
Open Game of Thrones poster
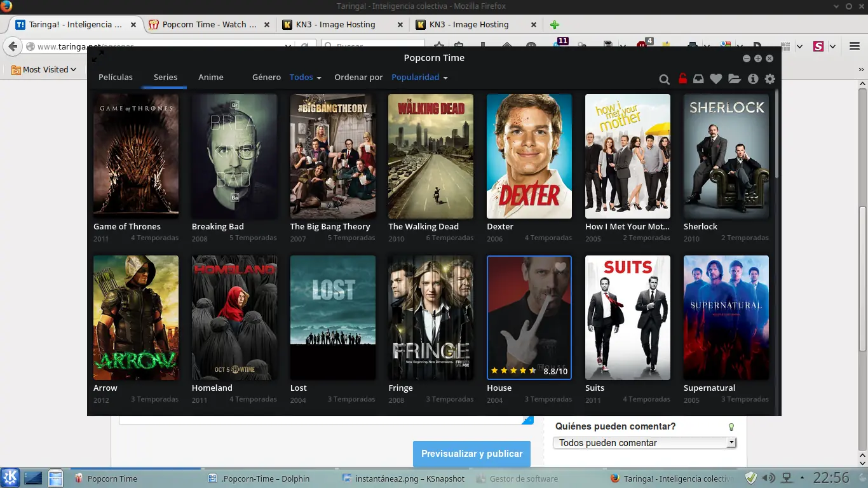pyautogui.click(x=136, y=156)
